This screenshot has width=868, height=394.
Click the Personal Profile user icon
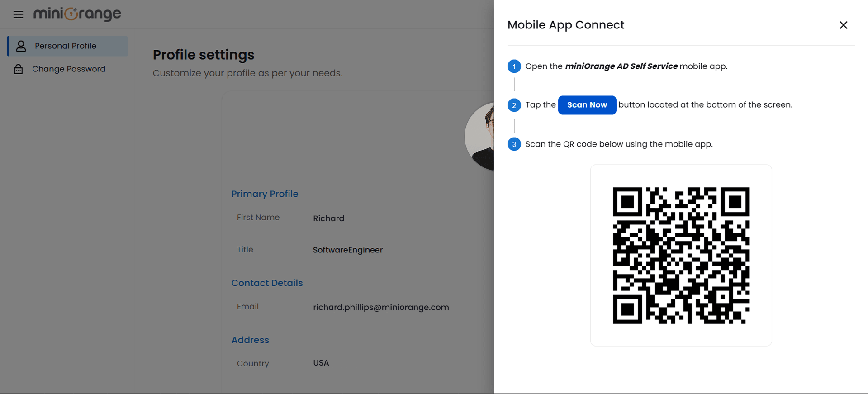pyautogui.click(x=21, y=46)
